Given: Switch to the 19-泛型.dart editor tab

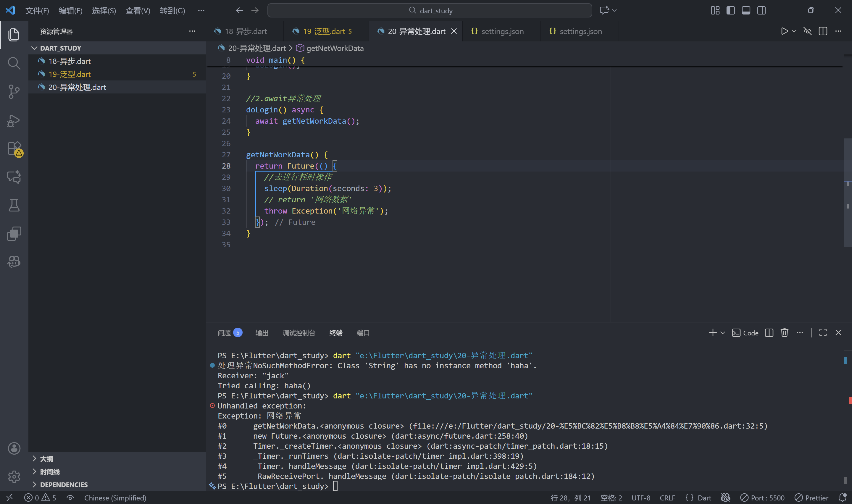Looking at the screenshot, I should click(x=324, y=31).
